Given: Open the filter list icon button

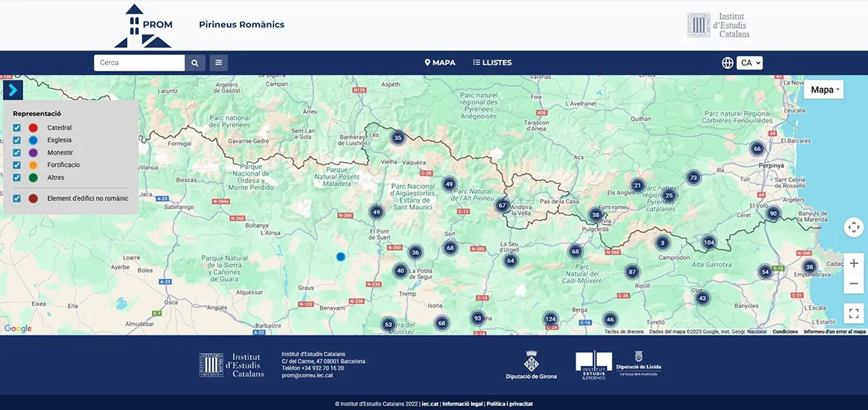Looking at the screenshot, I should click(218, 63).
